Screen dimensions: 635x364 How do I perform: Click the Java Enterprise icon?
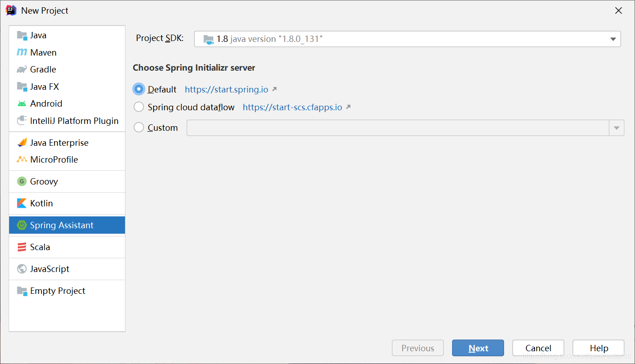click(x=22, y=143)
